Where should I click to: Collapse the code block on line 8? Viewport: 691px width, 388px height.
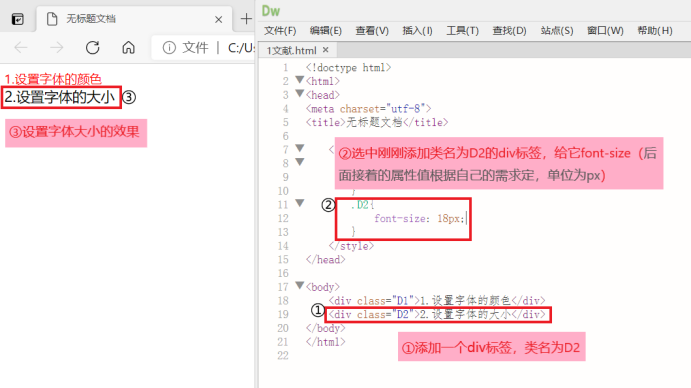300,162
